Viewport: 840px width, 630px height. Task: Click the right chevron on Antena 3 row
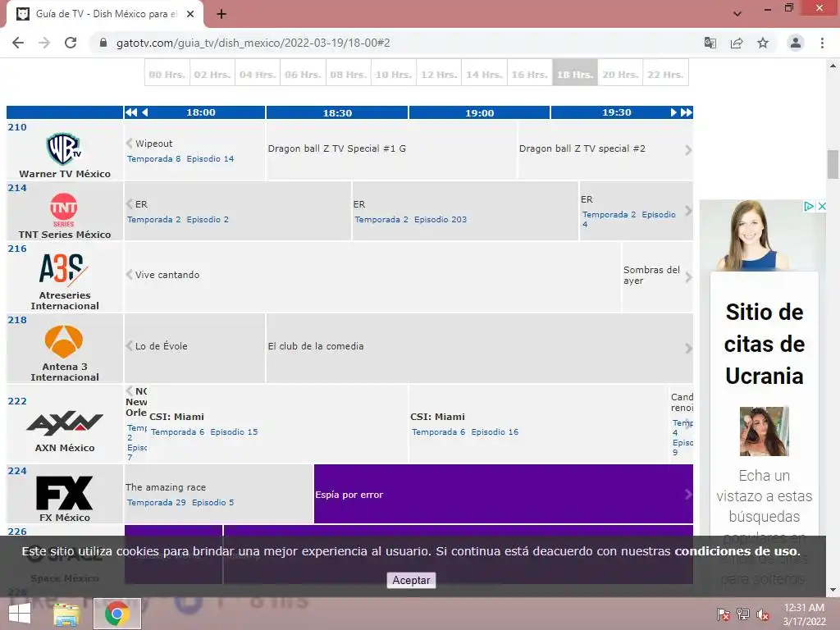pyautogui.click(x=688, y=349)
